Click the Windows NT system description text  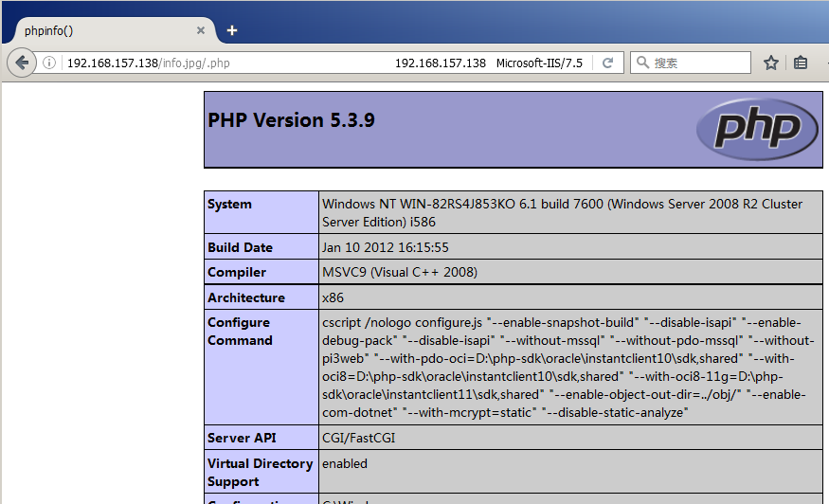(562, 213)
